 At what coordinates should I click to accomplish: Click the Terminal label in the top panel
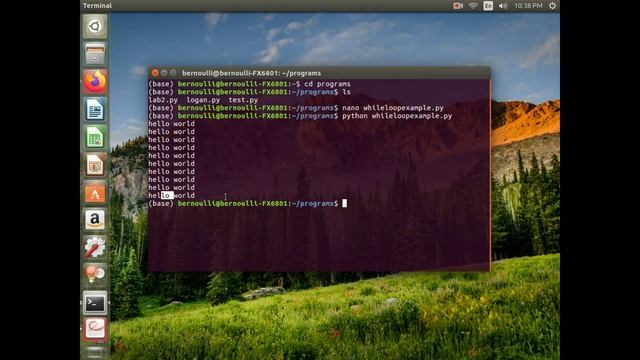click(97, 5)
